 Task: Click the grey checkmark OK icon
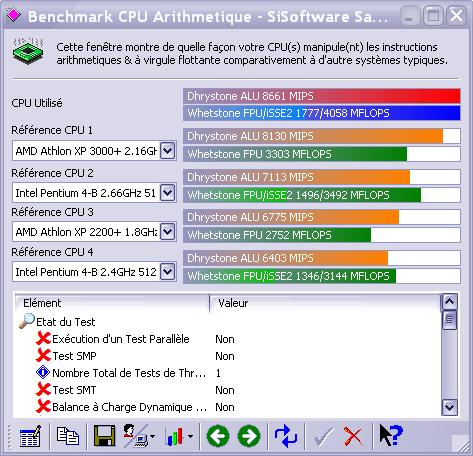click(x=323, y=436)
